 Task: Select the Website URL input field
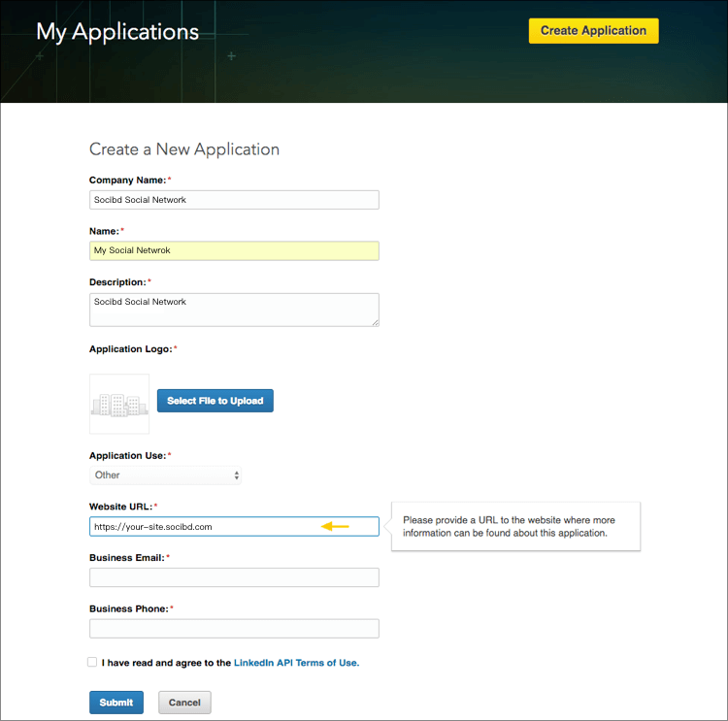click(204, 527)
